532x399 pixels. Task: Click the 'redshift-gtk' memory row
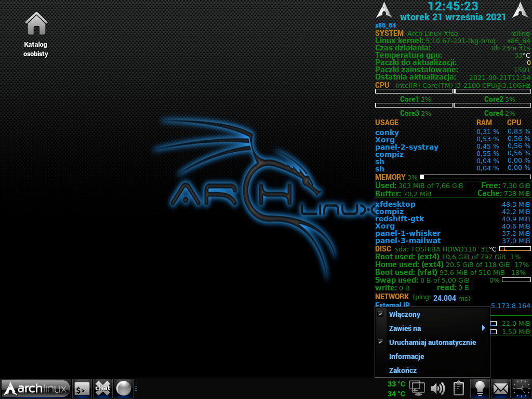[x=453, y=219]
